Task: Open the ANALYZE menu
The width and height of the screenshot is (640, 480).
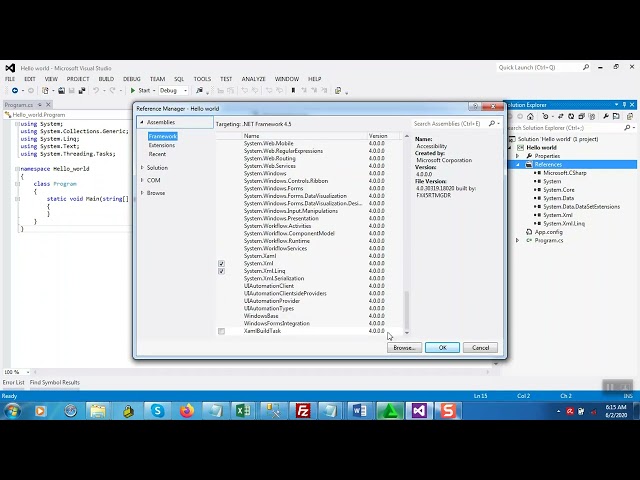Action: coord(253,79)
